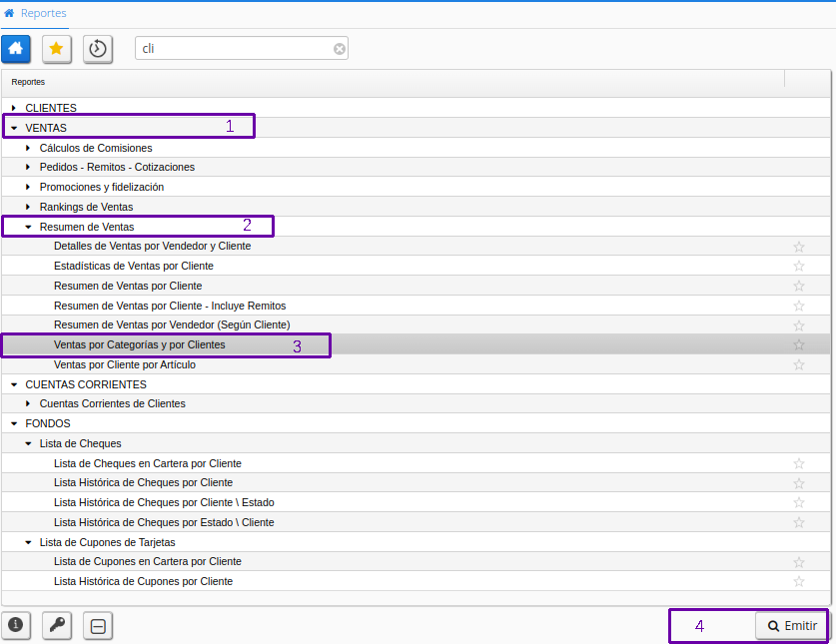Select 'Ventas por Categorías y por Clientes'
Screen dimensions: 836x644
point(139,344)
